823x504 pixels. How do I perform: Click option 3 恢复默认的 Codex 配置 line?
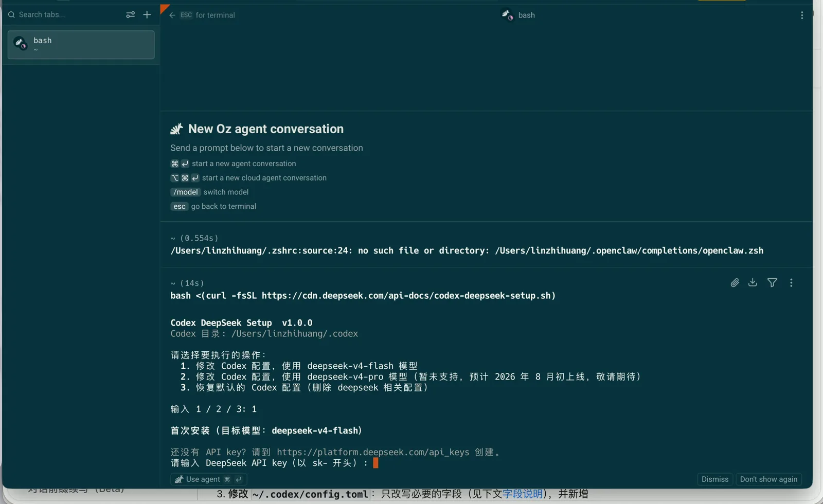point(305,388)
